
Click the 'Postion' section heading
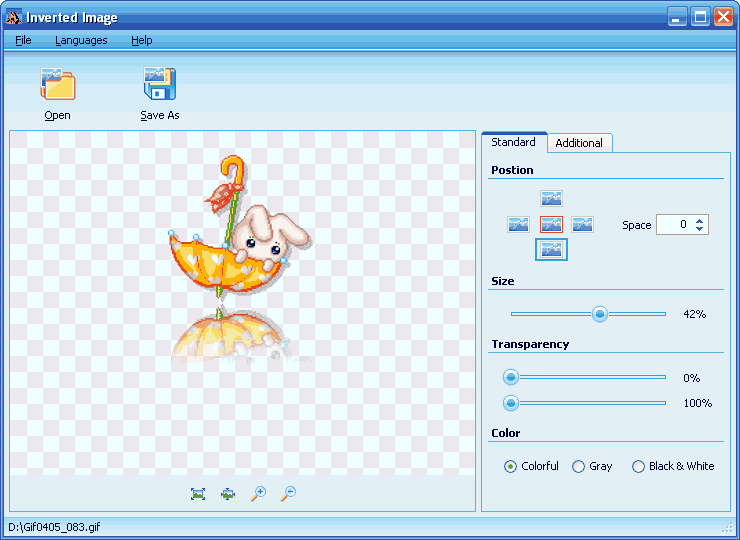pyautogui.click(x=512, y=170)
